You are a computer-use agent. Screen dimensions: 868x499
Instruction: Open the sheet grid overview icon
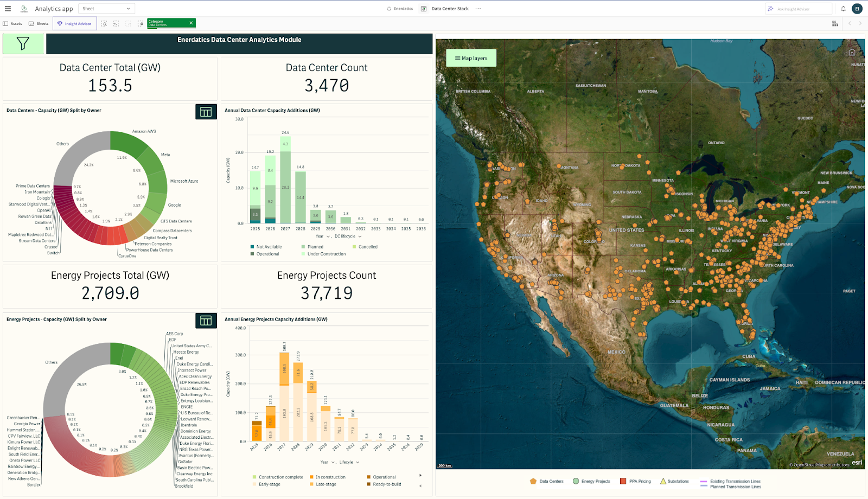click(x=835, y=24)
